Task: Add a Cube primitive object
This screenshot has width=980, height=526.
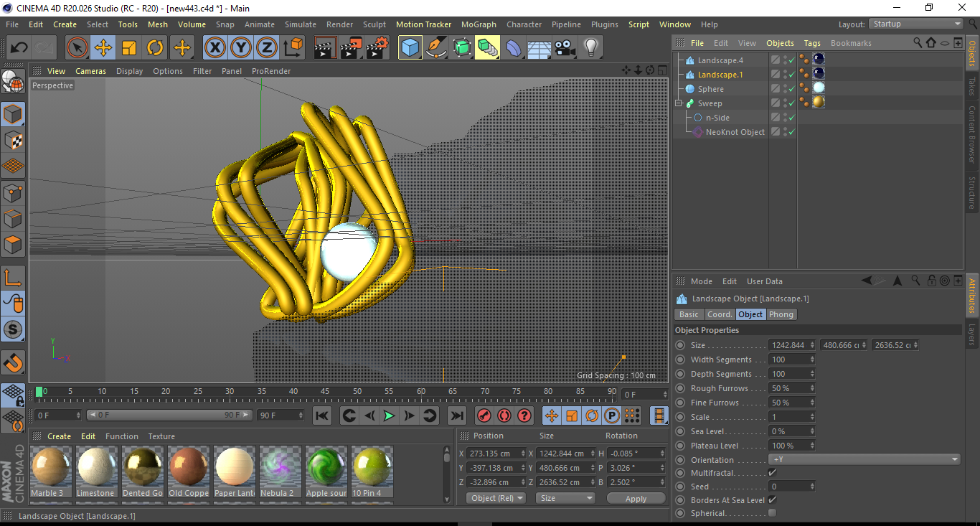Action: 410,48
